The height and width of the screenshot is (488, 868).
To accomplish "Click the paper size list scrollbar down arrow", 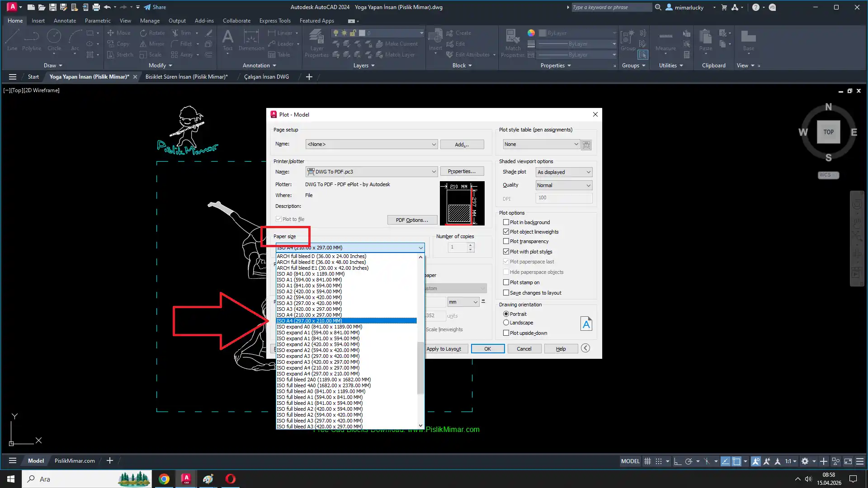I will [420, 426].
